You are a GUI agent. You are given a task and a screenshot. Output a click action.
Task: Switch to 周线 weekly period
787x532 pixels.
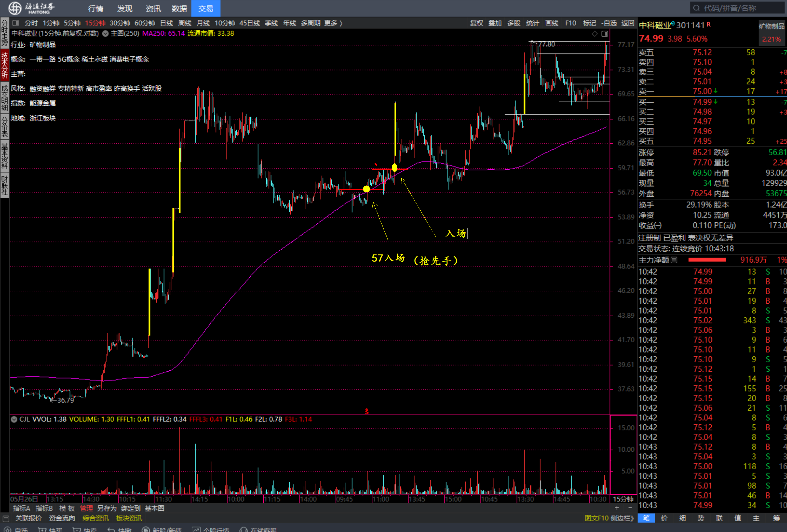point(185,23)
